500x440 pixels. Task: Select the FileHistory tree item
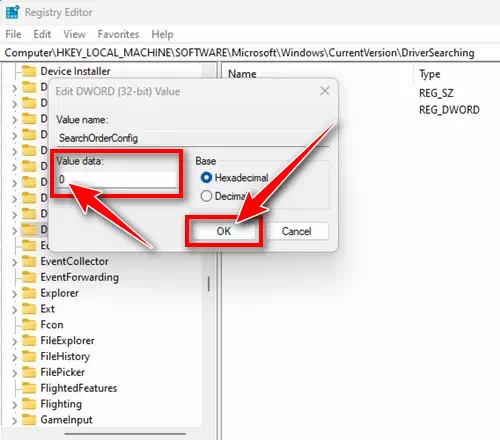pos(65,356)
